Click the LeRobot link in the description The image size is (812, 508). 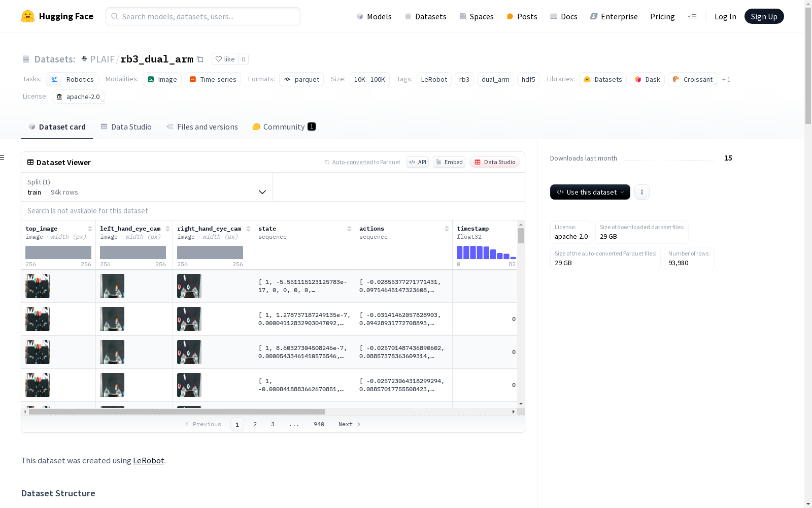tap(148, 461)
